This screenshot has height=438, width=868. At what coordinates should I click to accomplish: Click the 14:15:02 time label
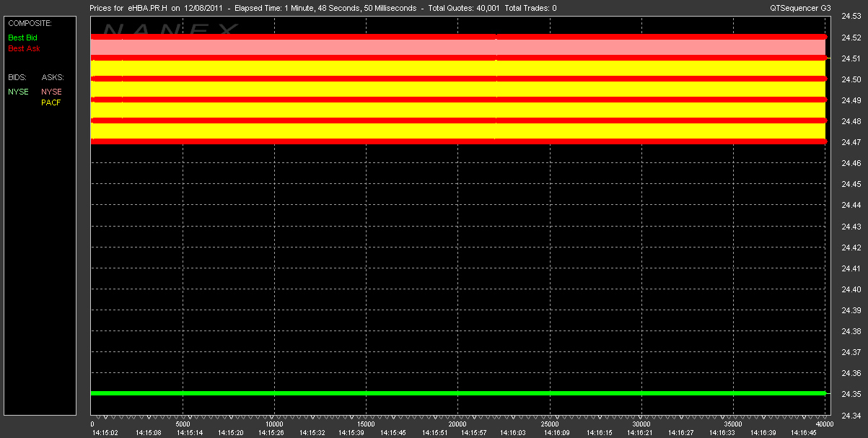click(104, 433)
